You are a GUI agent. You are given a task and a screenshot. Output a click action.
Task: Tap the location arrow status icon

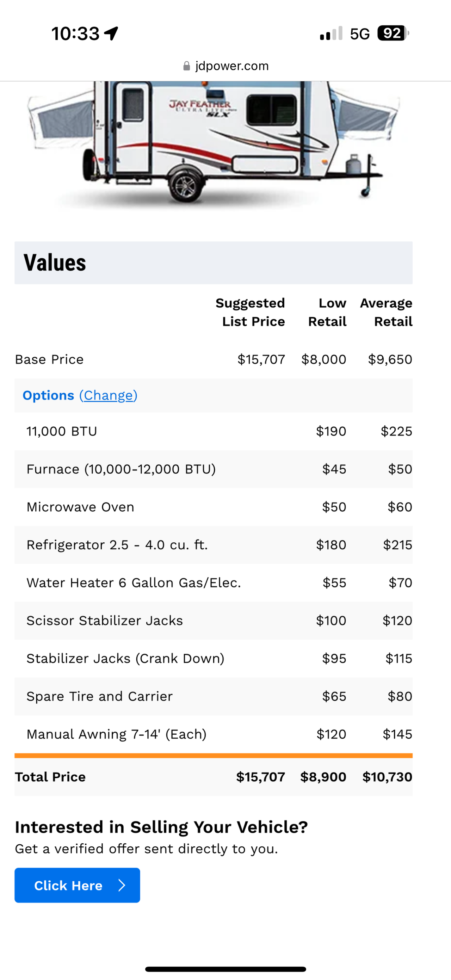111,33
